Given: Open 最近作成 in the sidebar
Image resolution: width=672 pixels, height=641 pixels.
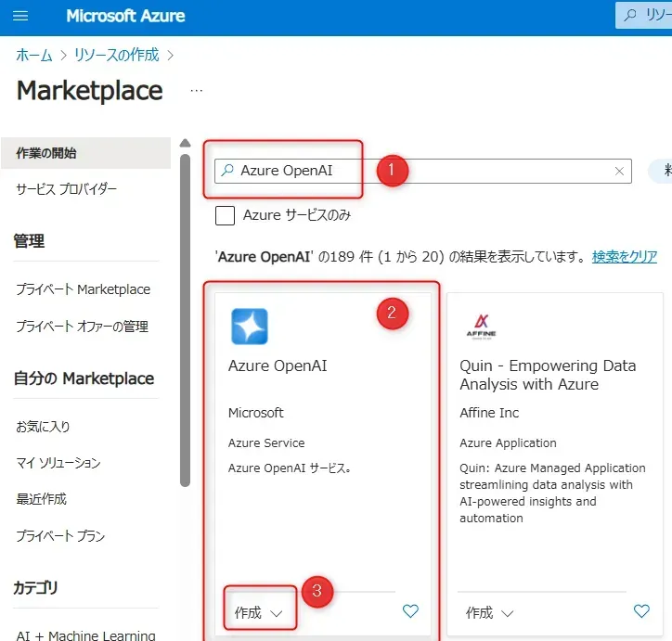Looking at the screenshot, I should 41,499.
